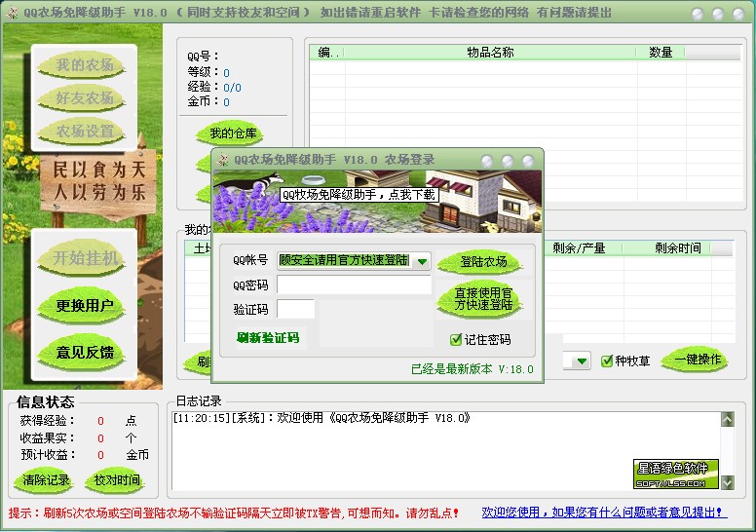Click login dialog title bar app icon
756x532 pixels.
[x=222, y=159]
